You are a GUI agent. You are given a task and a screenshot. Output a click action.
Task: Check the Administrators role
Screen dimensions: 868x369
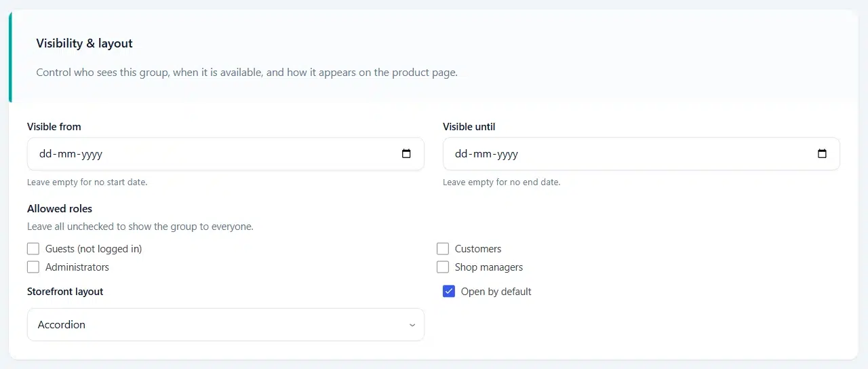[x=33, y=267]
